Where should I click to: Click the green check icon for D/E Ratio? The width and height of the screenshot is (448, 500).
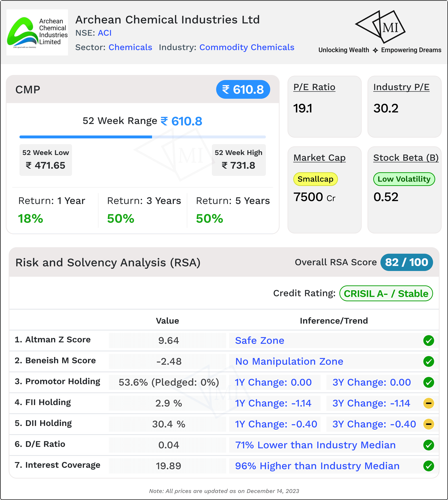[x=429, y=445]
